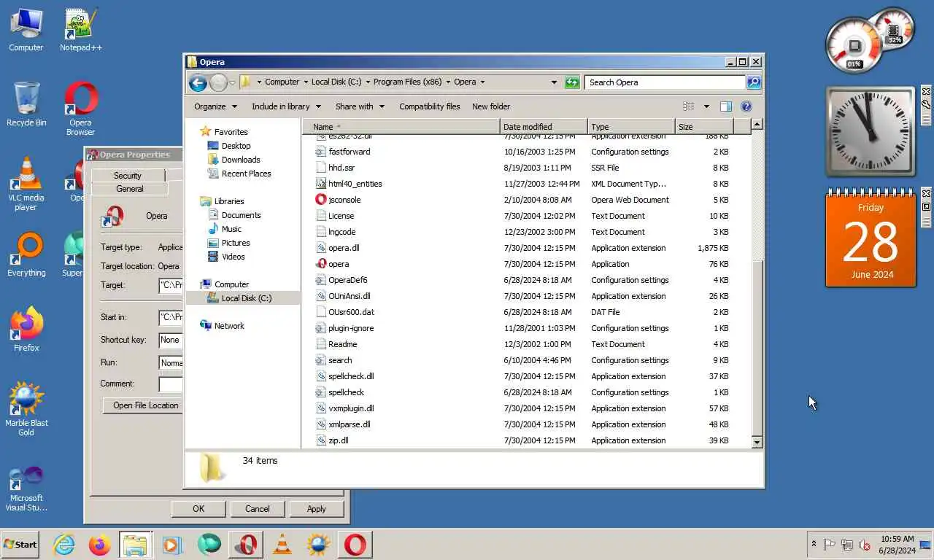Viewport: 934px width, 560px height.
Task: Sort files by Date modified column
Action: tap(544, 127)
